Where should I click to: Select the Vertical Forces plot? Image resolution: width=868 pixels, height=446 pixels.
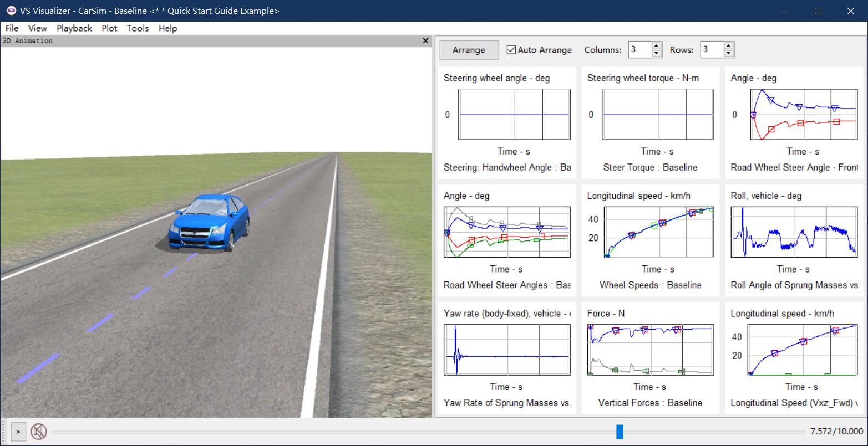pyautogui.click(x=651, y=358)
